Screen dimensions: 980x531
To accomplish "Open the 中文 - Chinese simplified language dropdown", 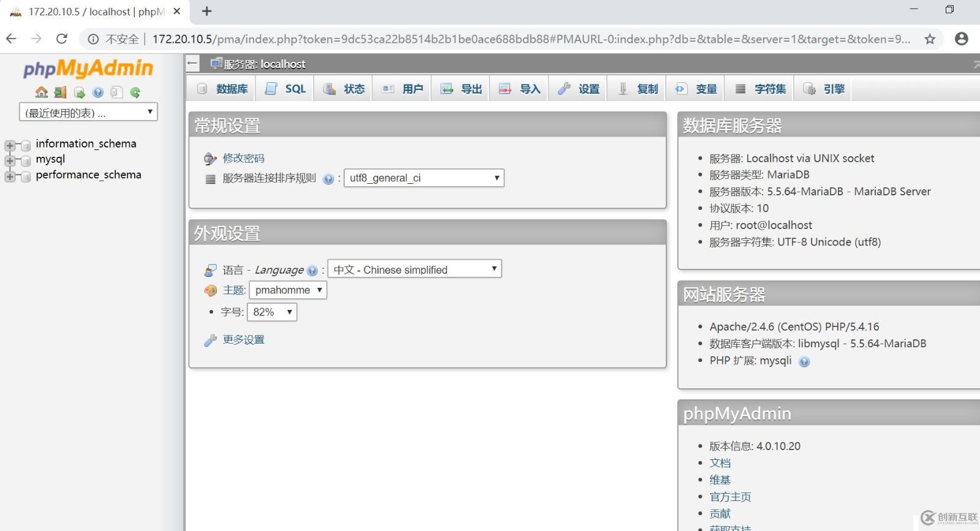I will [x=415, y=269].
